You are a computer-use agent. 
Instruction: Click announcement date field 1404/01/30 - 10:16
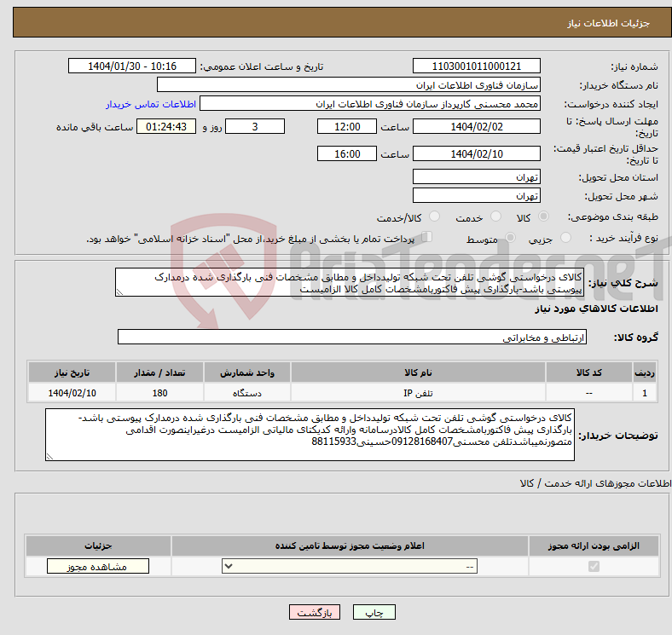point(132,66)
